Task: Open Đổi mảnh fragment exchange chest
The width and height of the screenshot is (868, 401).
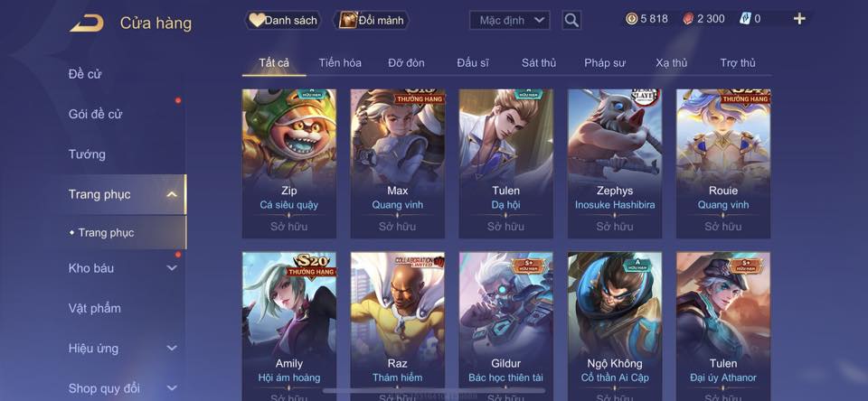Action: pos(372,21)
